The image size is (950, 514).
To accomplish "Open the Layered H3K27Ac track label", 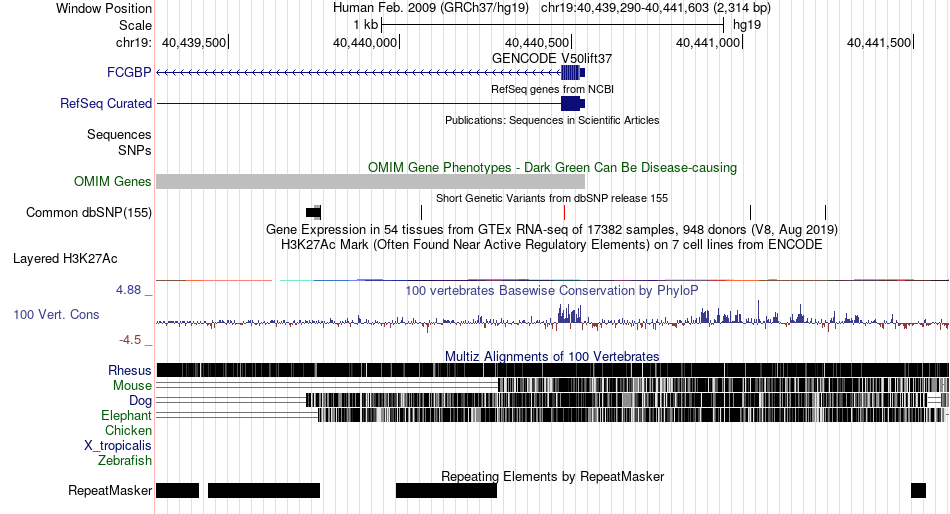I will [x=65, y=258].
